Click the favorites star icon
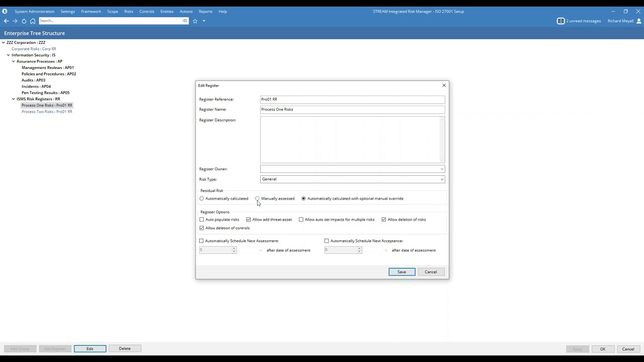The width and height of the screenshot is (644, 362). point(195,21)
